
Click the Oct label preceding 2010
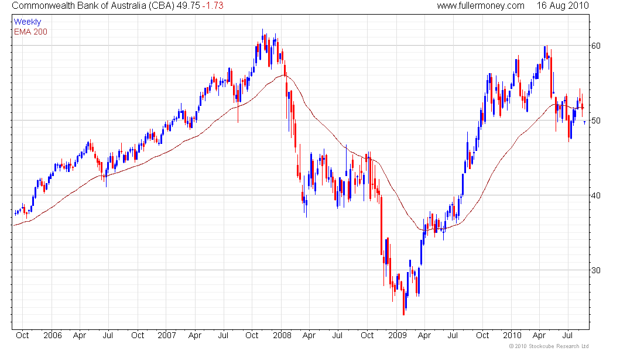point(482,335)
